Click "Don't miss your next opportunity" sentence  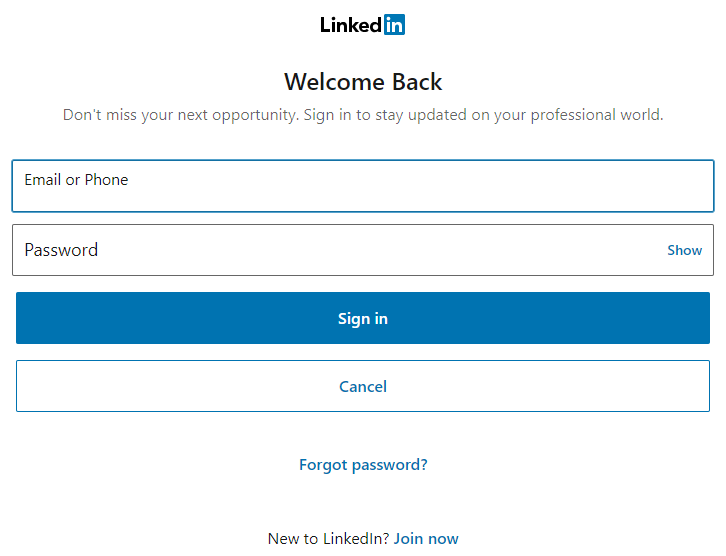point(181,115)
